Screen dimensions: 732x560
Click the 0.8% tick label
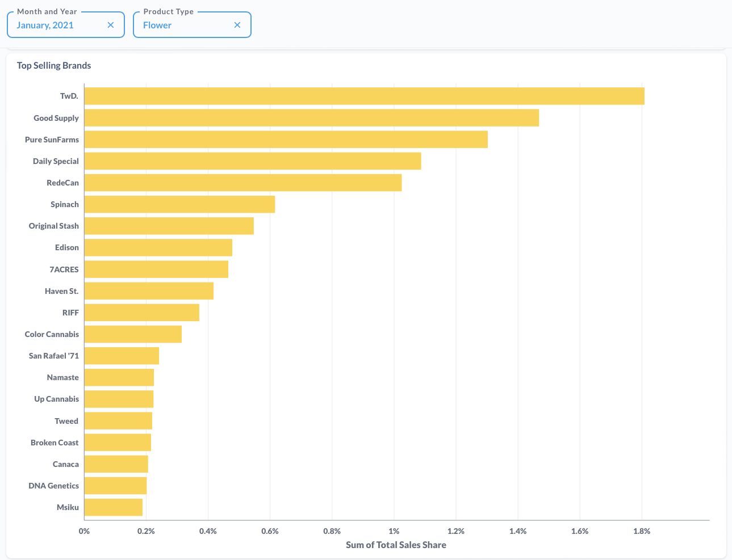332,531
